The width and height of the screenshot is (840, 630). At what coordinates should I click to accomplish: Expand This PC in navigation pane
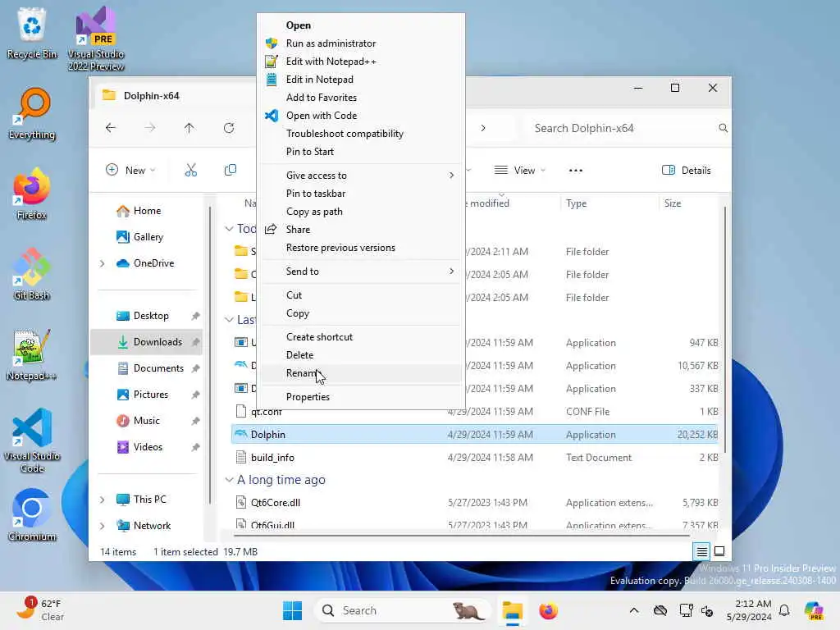(x=103, y=500)
